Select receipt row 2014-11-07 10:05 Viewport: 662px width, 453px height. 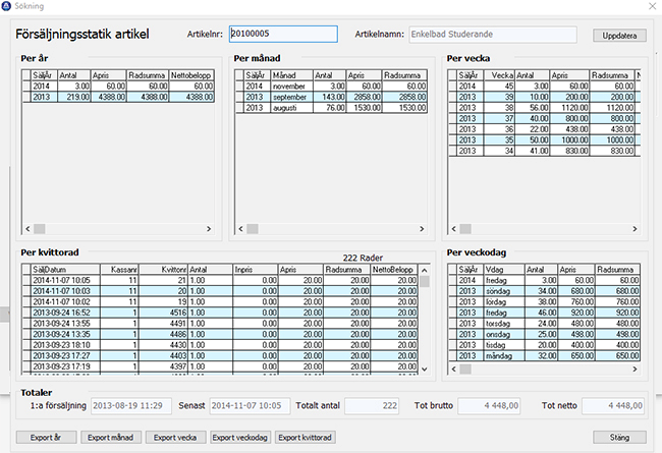[220, 280]
